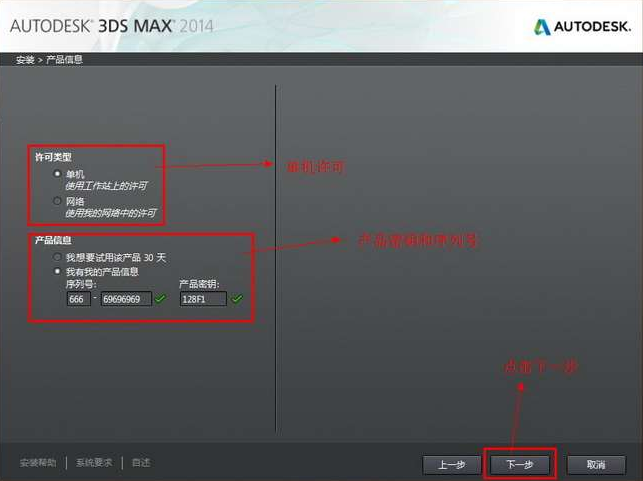Viewport: 643px width, 481px height.
Task: Click the 安装 breadcrumb text
Action: coord(25,60)
